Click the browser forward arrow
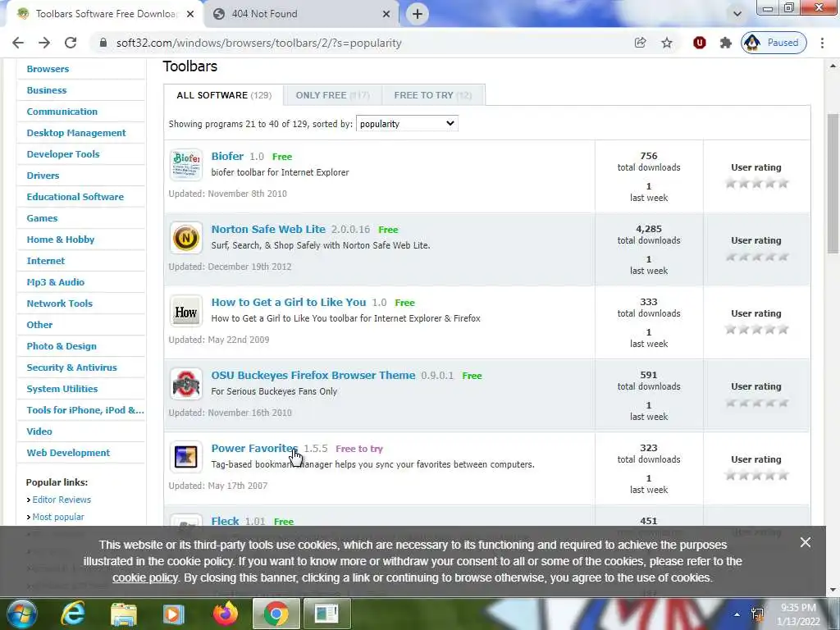The width and height of the screenshot is (840, 630). (44, 43)
